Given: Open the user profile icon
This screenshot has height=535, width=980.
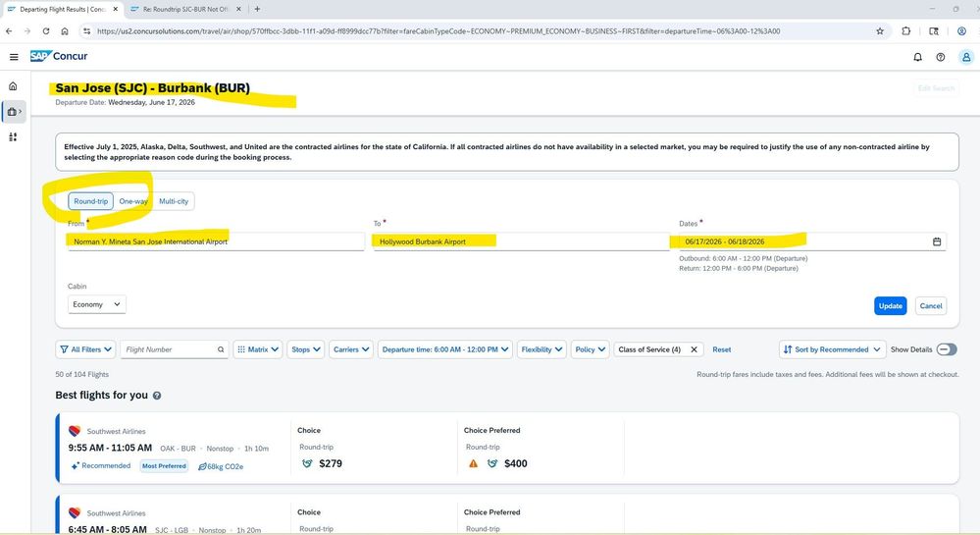Looking at the screenshot, I should click(x=966, y=57).
